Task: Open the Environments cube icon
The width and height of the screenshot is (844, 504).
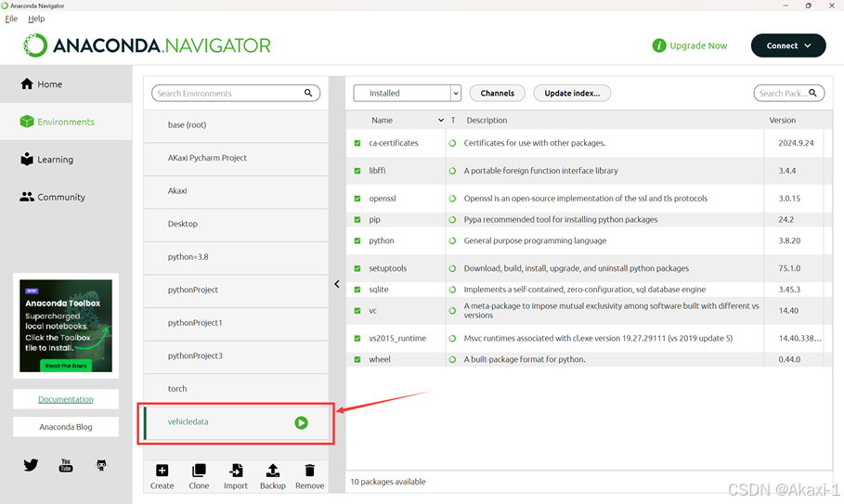Action: (x=27, y=122)
